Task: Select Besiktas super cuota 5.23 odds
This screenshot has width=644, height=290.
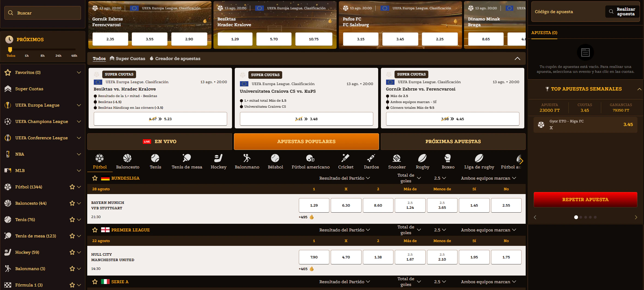Action: [160, 119]
